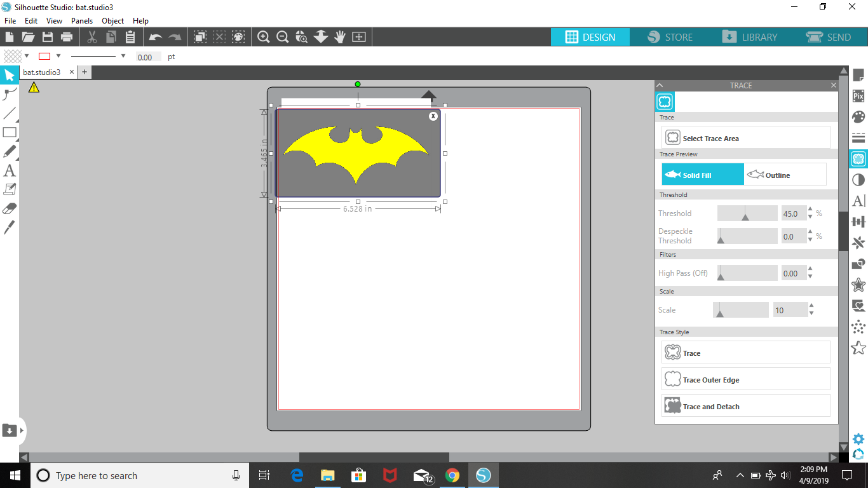The width and height of the screenshot is (868, 488).
Task: Collapse the Trace panel with the chevron
Action: click(x=660, y=85)
